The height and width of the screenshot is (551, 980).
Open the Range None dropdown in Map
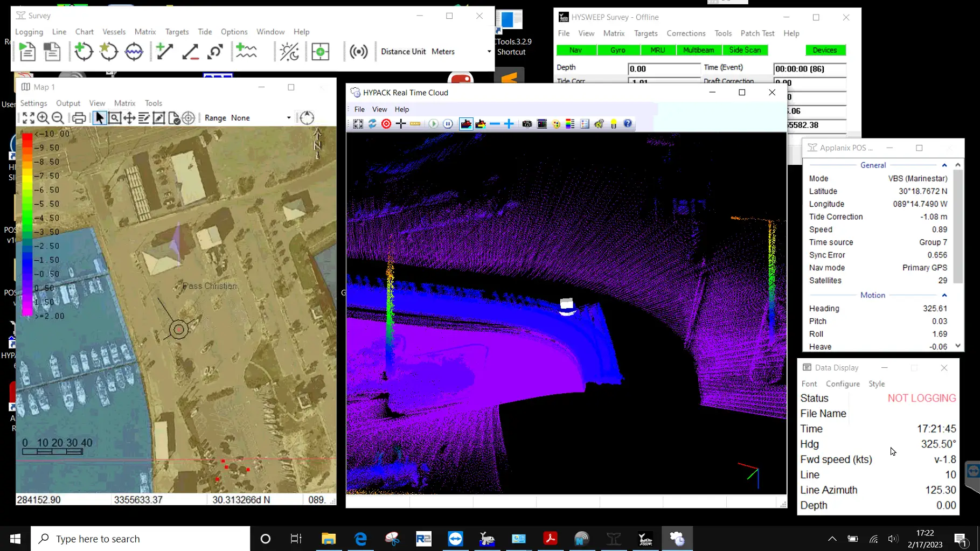coord(289,118)
